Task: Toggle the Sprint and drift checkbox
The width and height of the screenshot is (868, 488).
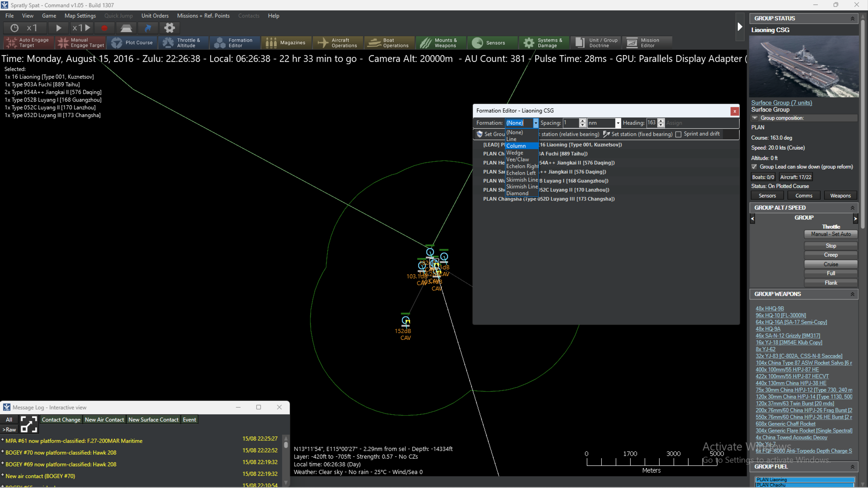Action: click(x=678, y=134)
